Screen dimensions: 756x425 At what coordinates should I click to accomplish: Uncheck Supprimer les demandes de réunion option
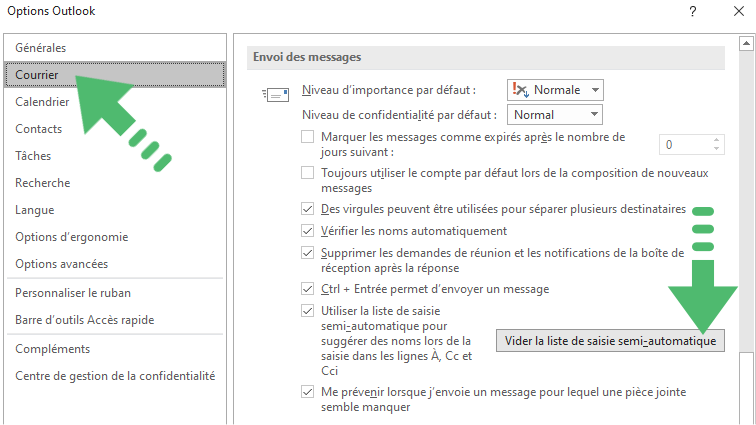pyautogui.click(x=308, y=253)
